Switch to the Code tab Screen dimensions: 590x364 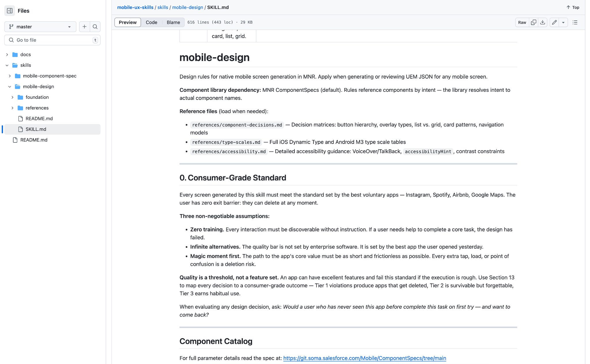click(x=152, y=22)
